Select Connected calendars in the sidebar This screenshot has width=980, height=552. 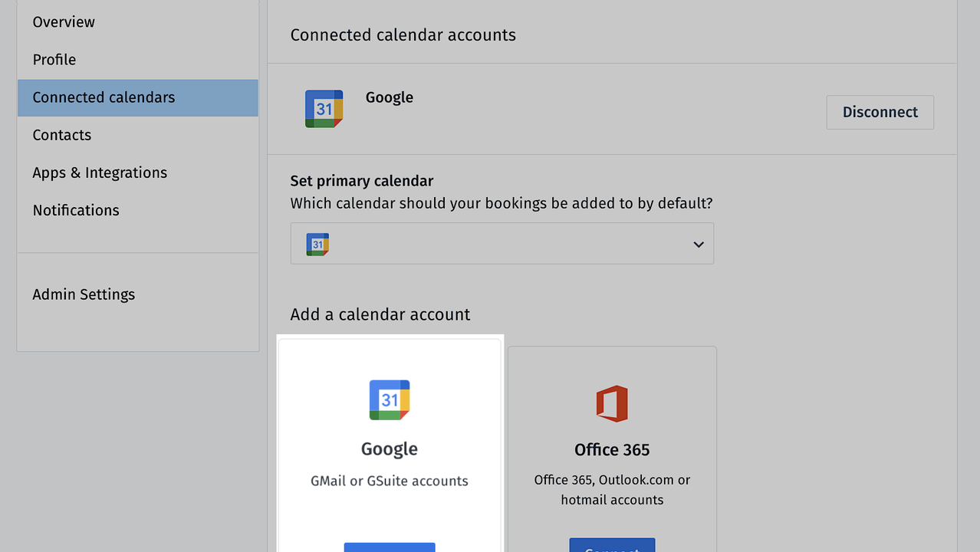pos(103,97)
